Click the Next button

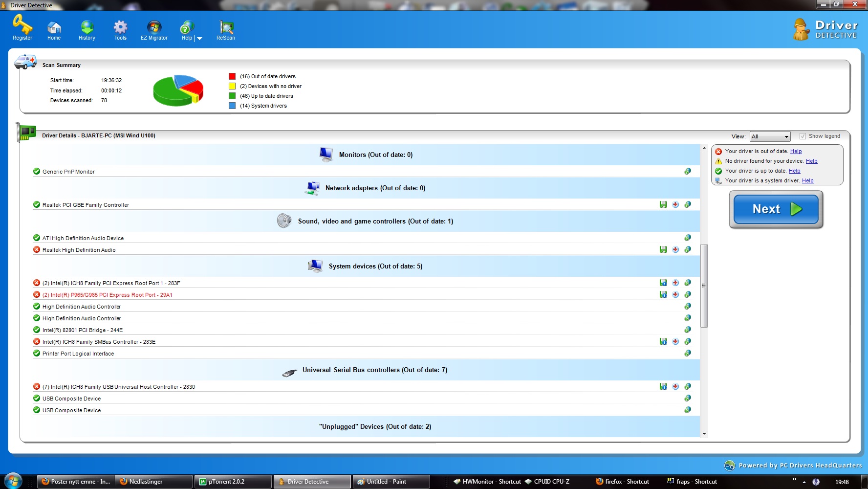coord(776,209)
